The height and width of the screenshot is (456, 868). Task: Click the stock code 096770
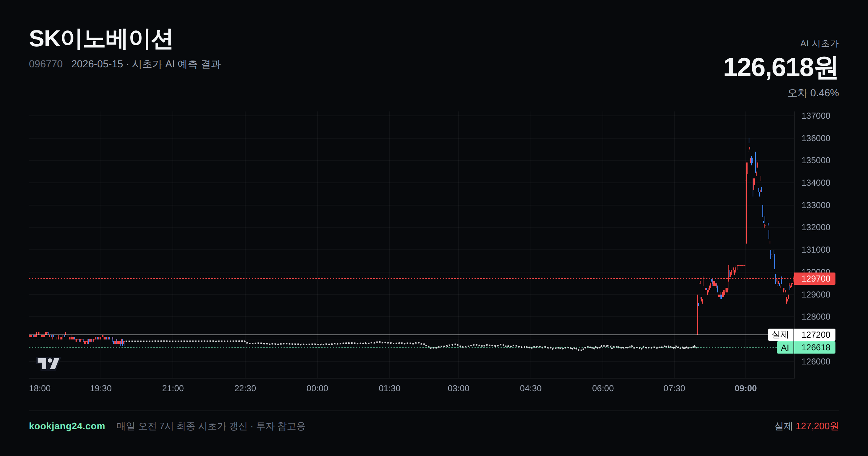46,64
